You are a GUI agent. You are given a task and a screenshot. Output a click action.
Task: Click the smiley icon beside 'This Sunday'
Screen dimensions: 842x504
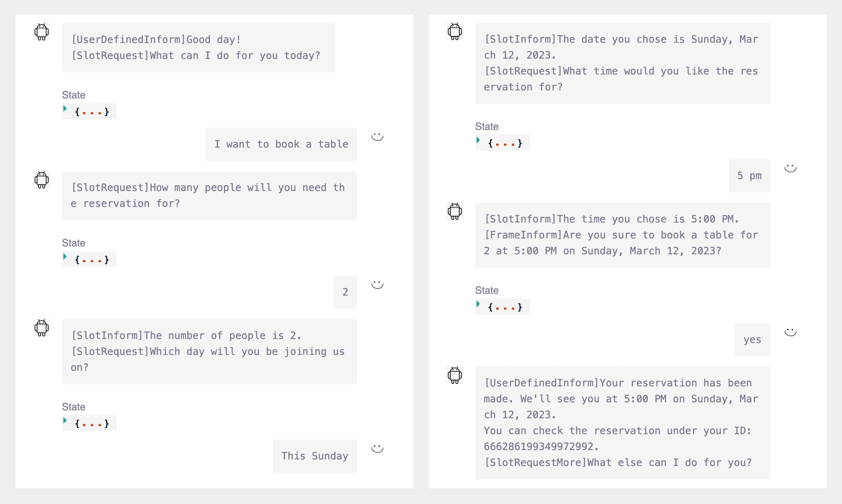click(x=377, y=448)
